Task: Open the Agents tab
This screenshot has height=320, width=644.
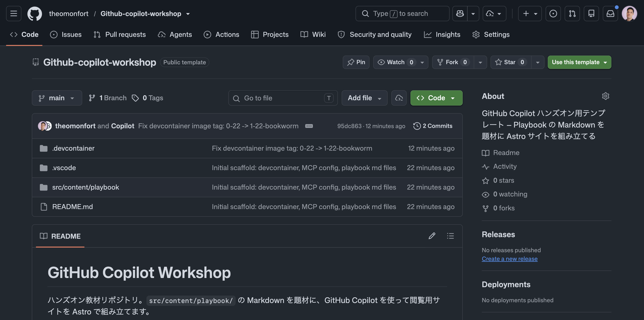Action: click(x=175, y=35)
